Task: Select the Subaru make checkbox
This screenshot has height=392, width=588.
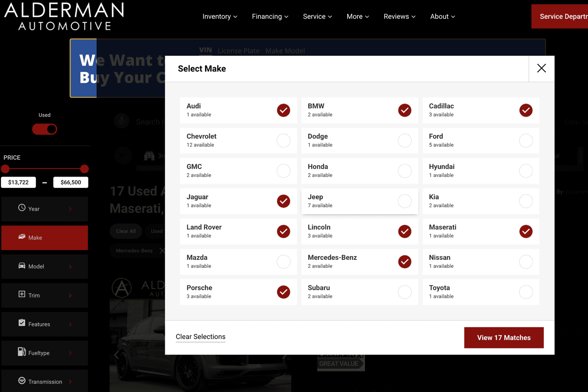Action: (405, 292)
